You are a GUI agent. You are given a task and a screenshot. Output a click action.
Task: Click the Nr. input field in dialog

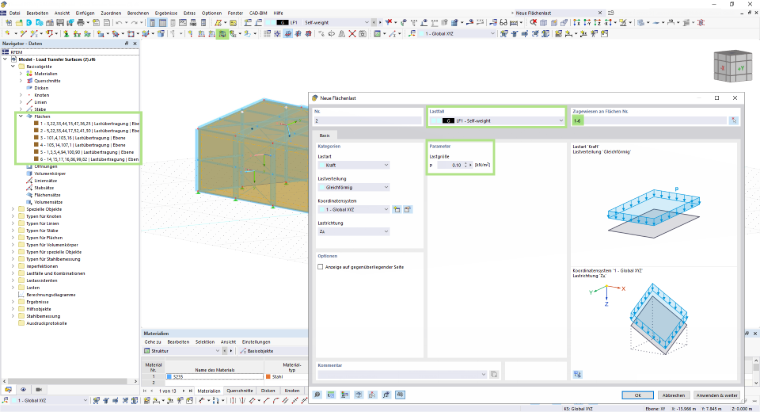click(x=368, y=121)
